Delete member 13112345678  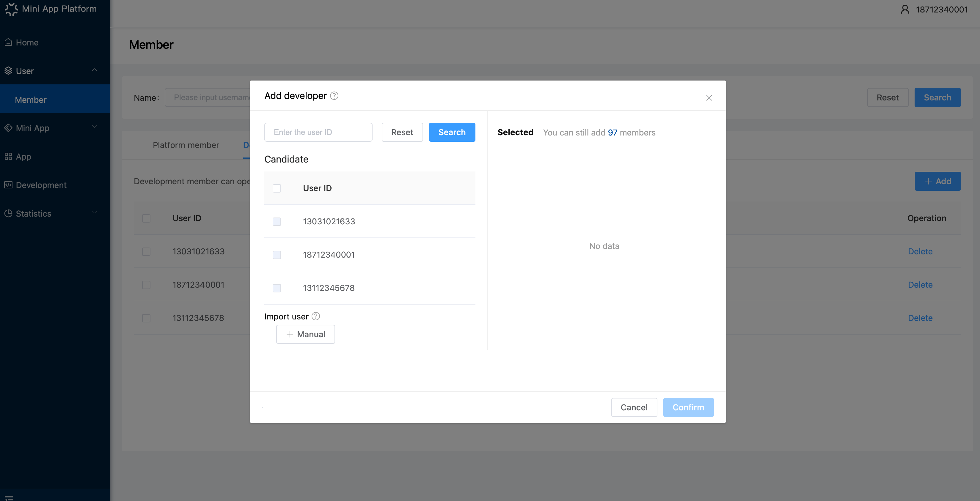(x=920, y=318)
